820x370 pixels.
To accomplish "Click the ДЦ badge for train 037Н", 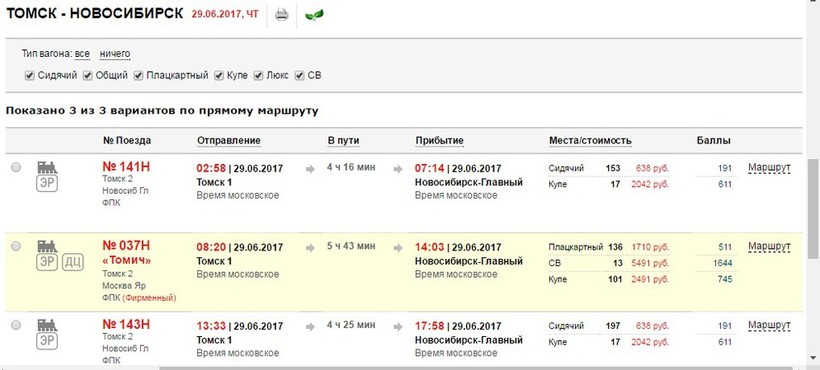I will (73, 262).
